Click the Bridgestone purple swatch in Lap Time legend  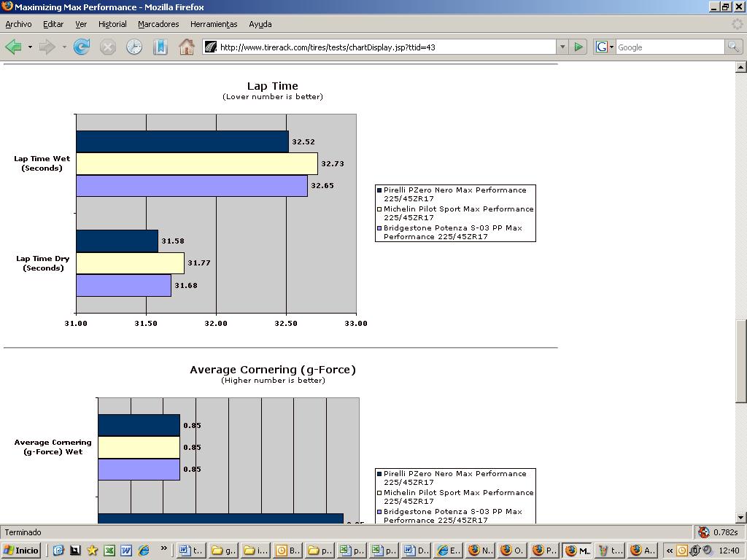click(379, 228)
